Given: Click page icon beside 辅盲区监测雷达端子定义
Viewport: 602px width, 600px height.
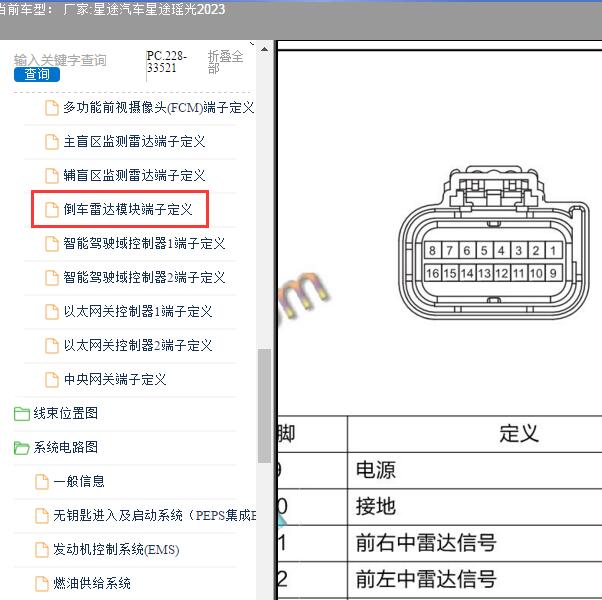Looking at the screenshot, I should click(52, 176).
